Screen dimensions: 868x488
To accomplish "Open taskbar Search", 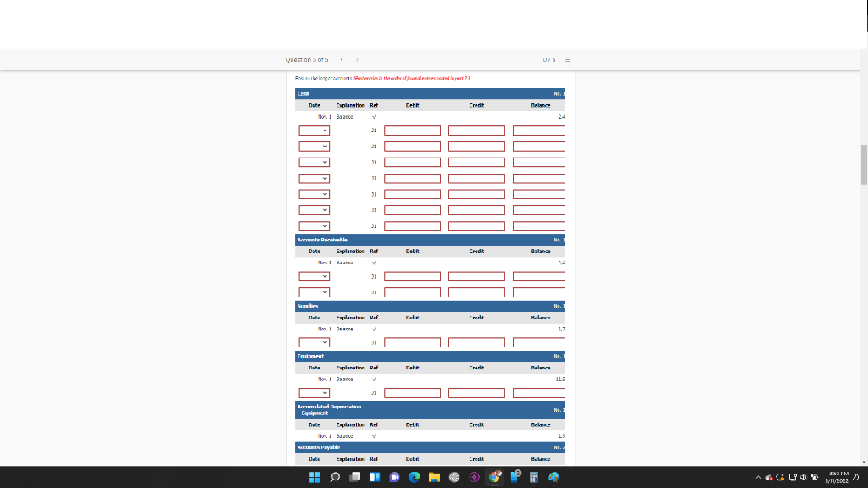I will (x=335, y=477).
